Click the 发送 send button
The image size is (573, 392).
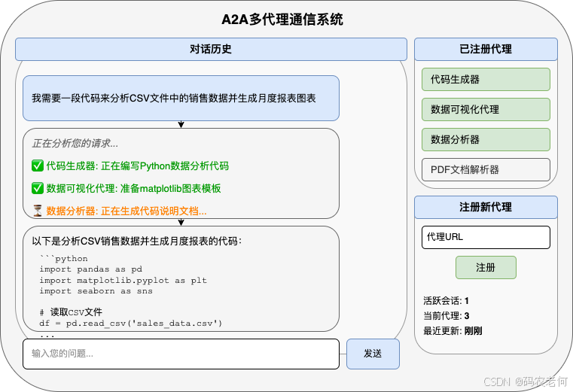[373, 354]
